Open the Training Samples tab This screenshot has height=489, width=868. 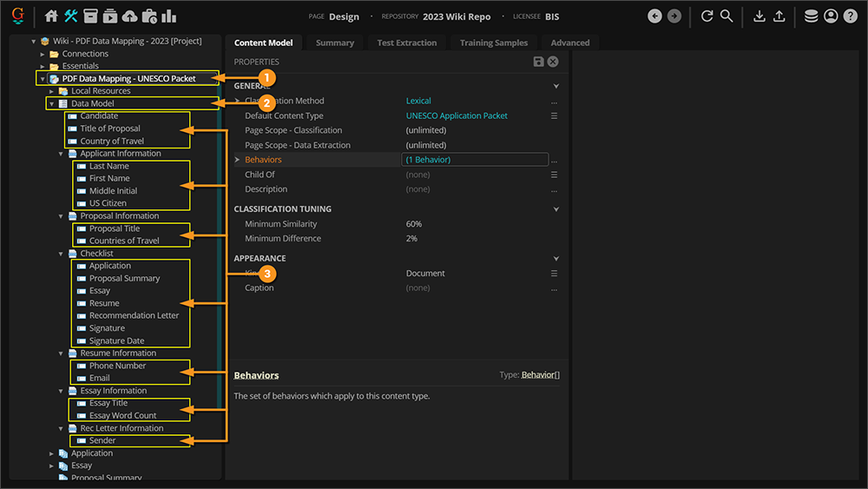coord(495,43)
